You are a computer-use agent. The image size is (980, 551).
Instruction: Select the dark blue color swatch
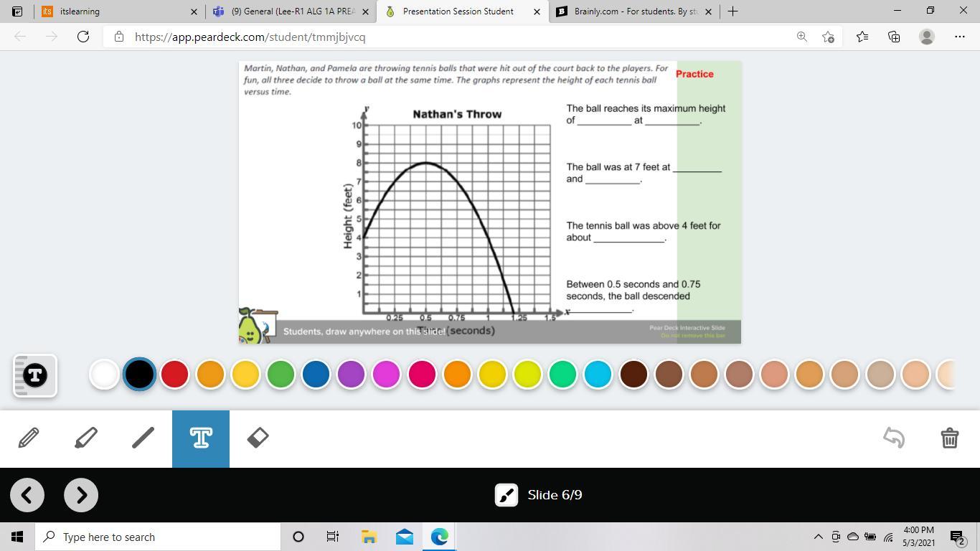coord(316,374)
